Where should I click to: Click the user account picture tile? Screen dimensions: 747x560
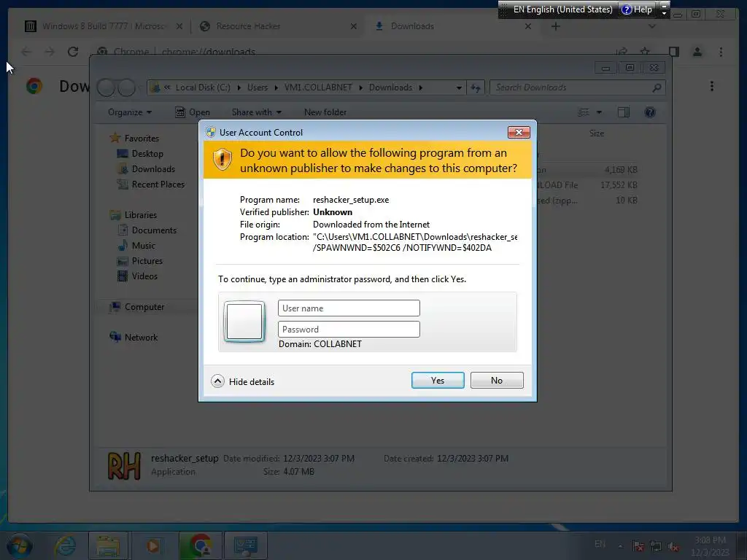point(244,322)
